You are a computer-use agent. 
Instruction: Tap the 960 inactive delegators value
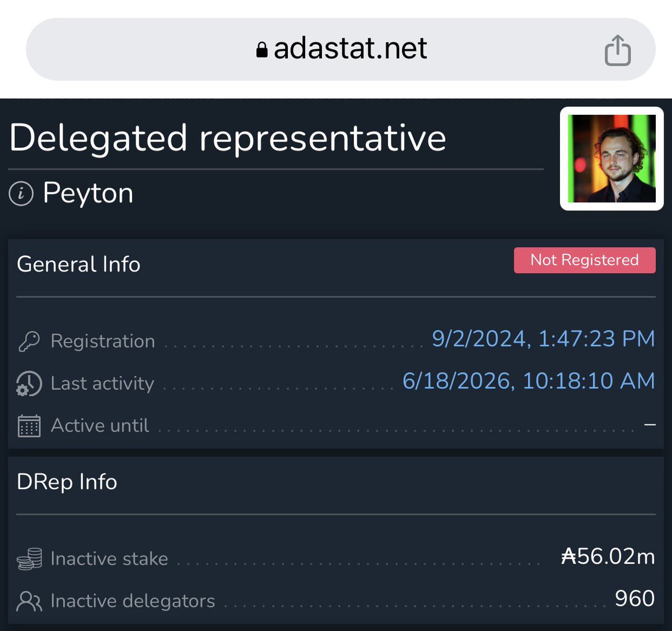634,599
